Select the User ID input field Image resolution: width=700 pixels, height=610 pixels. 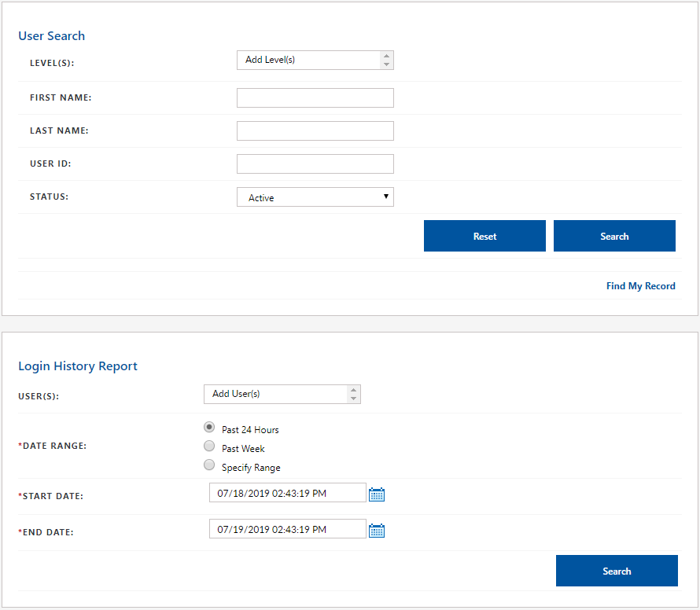pyautogui.click(x=315, y=164)
